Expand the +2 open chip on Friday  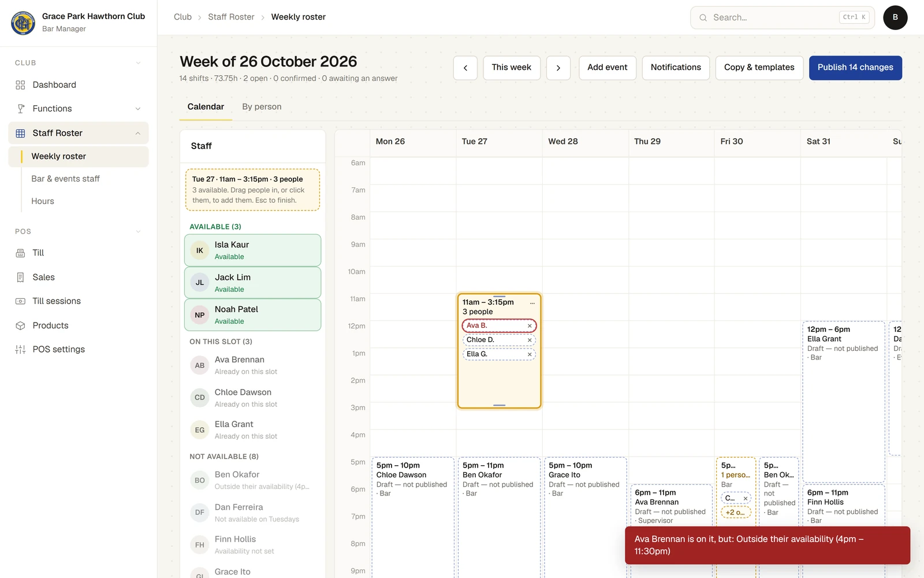coord(736,512)
